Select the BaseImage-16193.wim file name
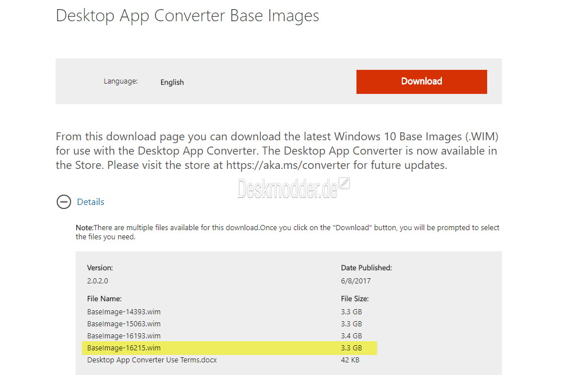 [124, 335]
